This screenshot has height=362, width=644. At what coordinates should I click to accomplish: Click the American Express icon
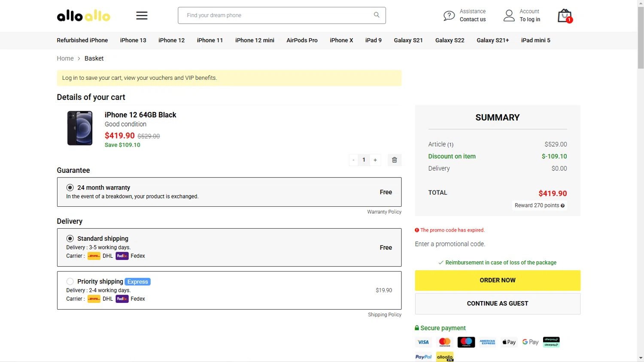[x=487, y=342]
